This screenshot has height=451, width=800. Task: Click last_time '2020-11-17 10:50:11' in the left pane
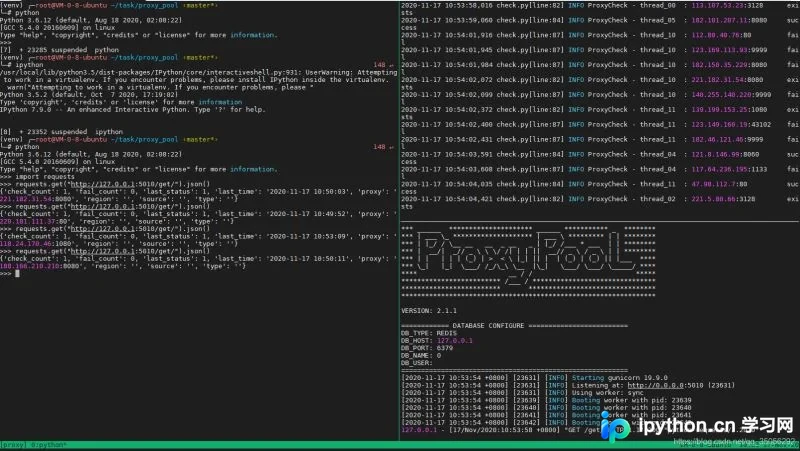(x=310, y=259)
